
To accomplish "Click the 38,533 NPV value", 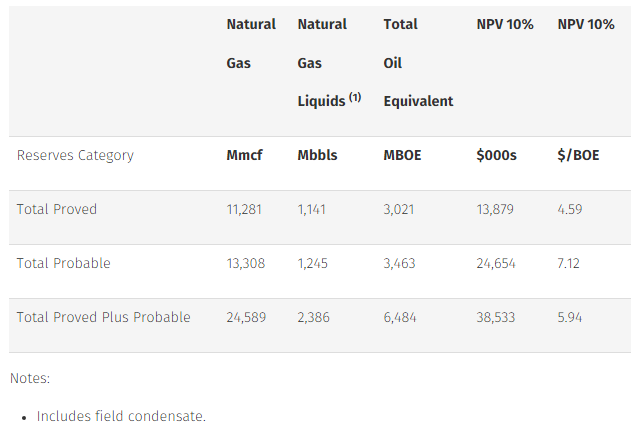I will click(x=496, y=317).
